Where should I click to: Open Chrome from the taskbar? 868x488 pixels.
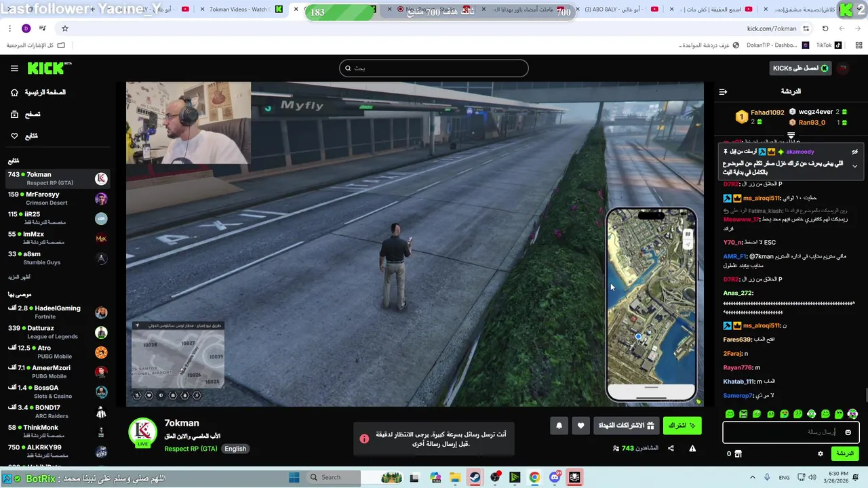[x=534, y=477]
